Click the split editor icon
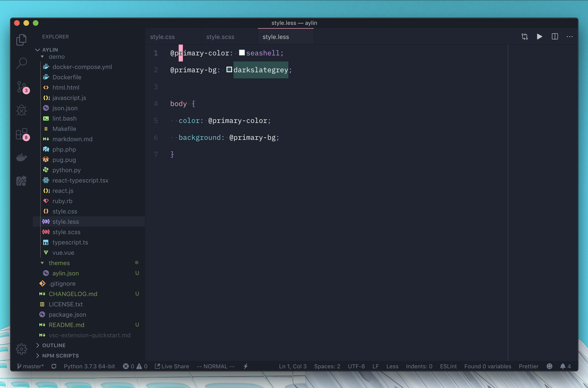This screenshot has height=388, width=588. [555, 37]
